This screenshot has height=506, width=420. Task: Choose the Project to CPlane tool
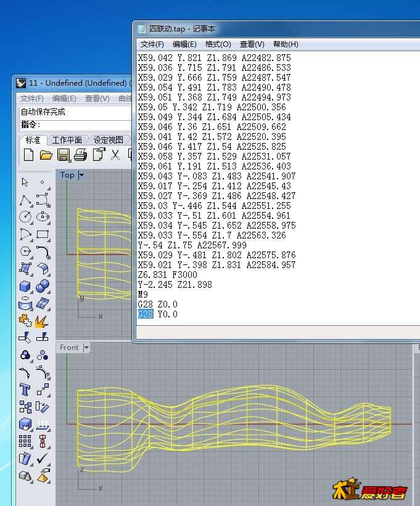click(43, 424)
